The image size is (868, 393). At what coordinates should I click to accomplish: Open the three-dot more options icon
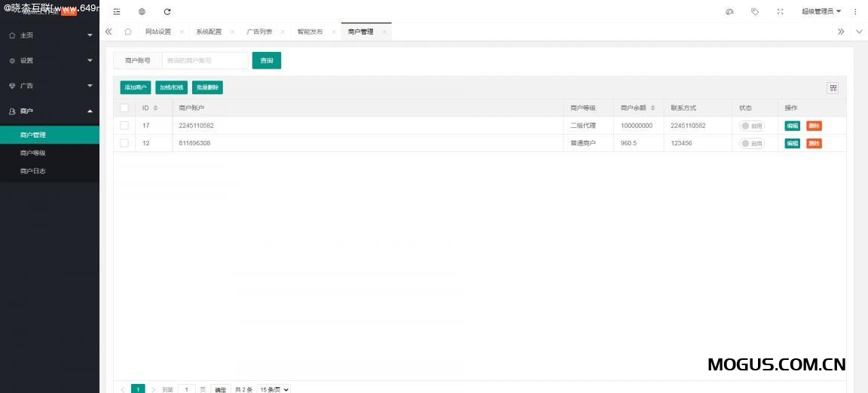[x=855, y=12]
